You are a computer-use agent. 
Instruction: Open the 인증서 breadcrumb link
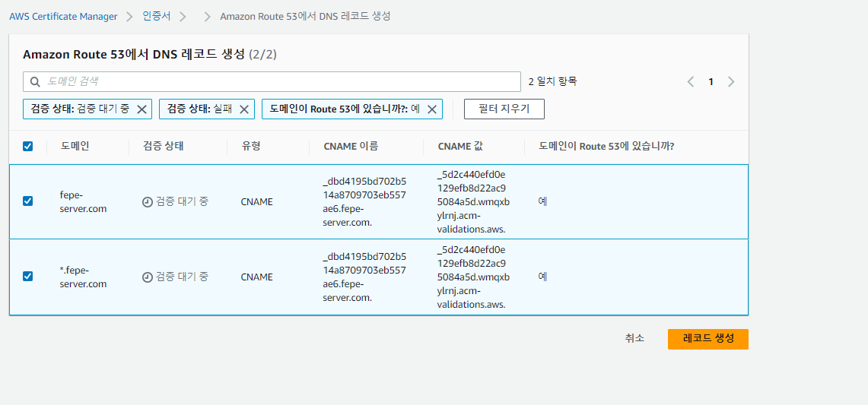[x=157, y=16]
